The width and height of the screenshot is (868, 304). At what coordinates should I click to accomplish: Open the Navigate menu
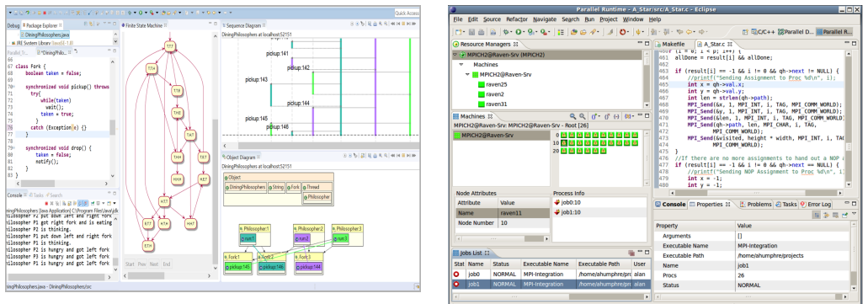pos(546,19)
